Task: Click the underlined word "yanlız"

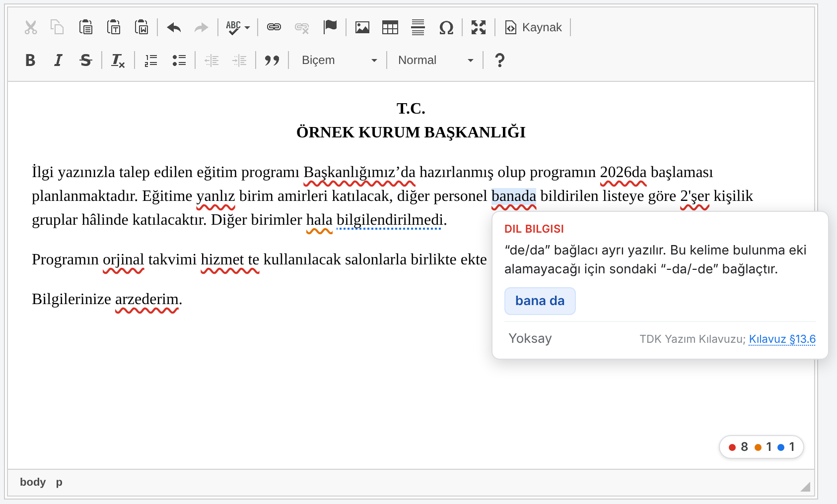Action: (x=215, y=196)
